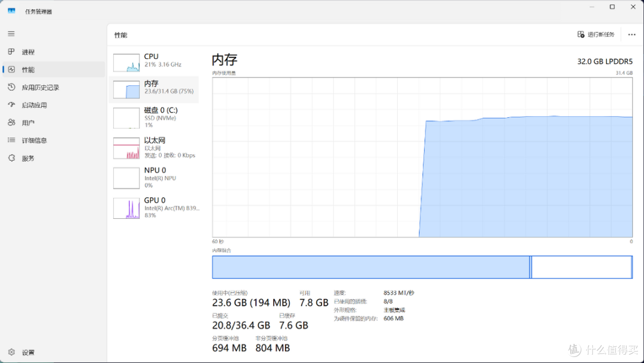The width and height of the screenshot is (644, 363).
Task: Open 详细信息 page
Action: tap(54, 140)
